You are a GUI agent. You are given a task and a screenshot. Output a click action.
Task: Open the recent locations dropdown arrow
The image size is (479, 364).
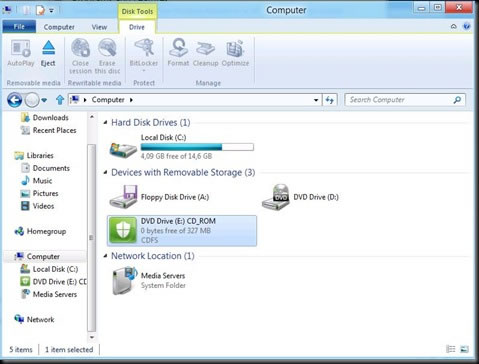coord(44,100)
